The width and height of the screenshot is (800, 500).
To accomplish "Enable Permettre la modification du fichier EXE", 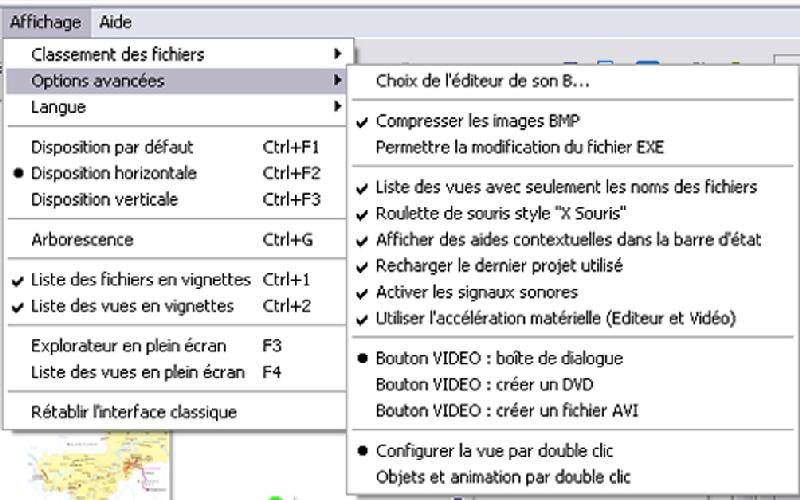I will click(571, 147).
